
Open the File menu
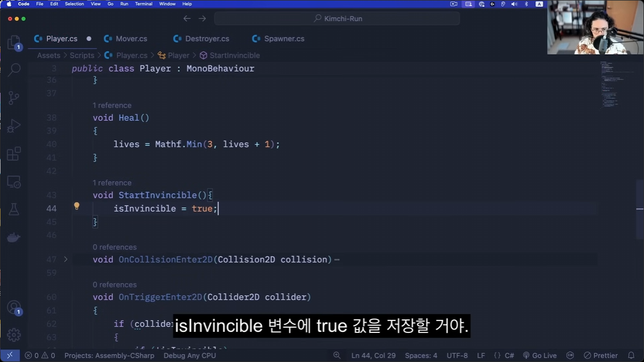(x=39, y=3)
